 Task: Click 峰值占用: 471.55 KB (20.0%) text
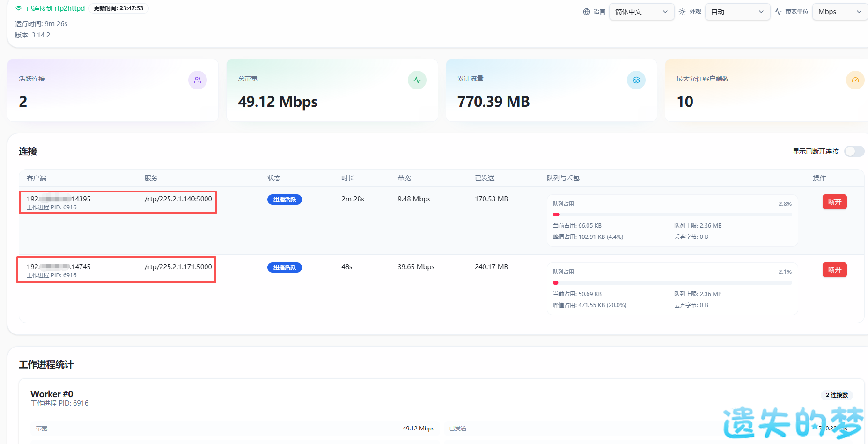[589, 305]
